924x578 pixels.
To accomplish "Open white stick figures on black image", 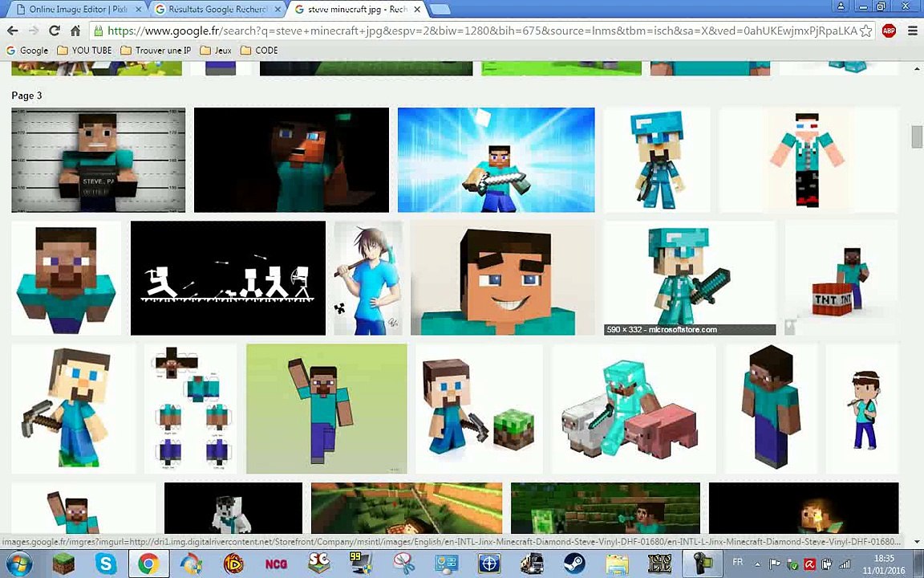I will pos(228,278).
